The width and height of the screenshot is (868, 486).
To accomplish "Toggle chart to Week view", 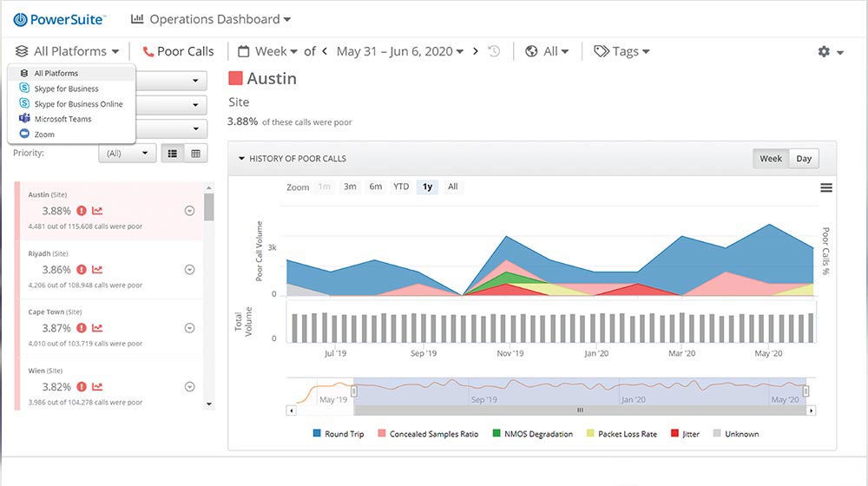I will (x=771, y=159).
